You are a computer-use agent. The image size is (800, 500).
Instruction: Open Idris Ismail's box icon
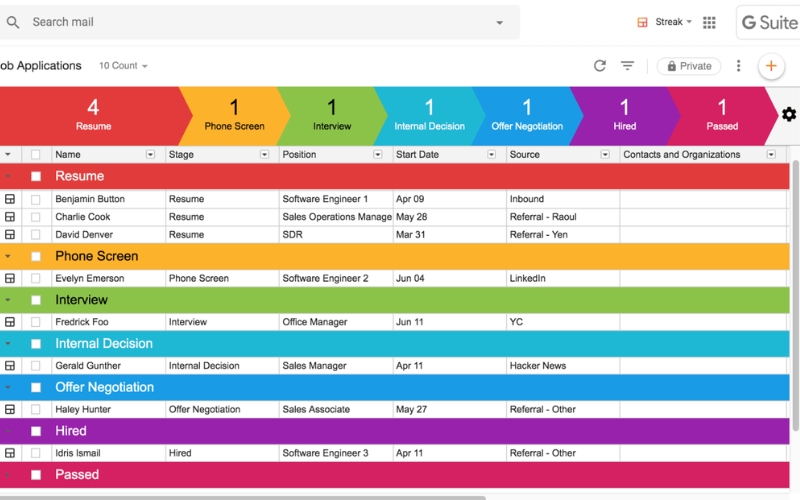pyautogui.click(x=10, y=453)
